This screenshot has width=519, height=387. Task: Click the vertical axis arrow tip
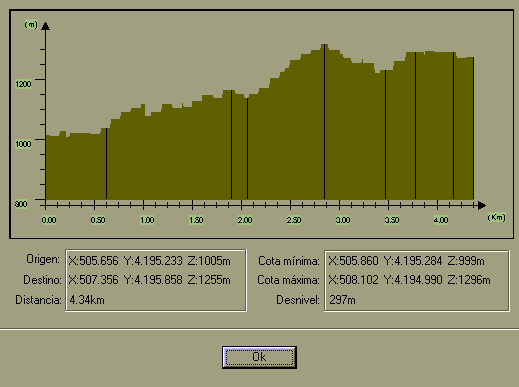(x=46, y=26)
